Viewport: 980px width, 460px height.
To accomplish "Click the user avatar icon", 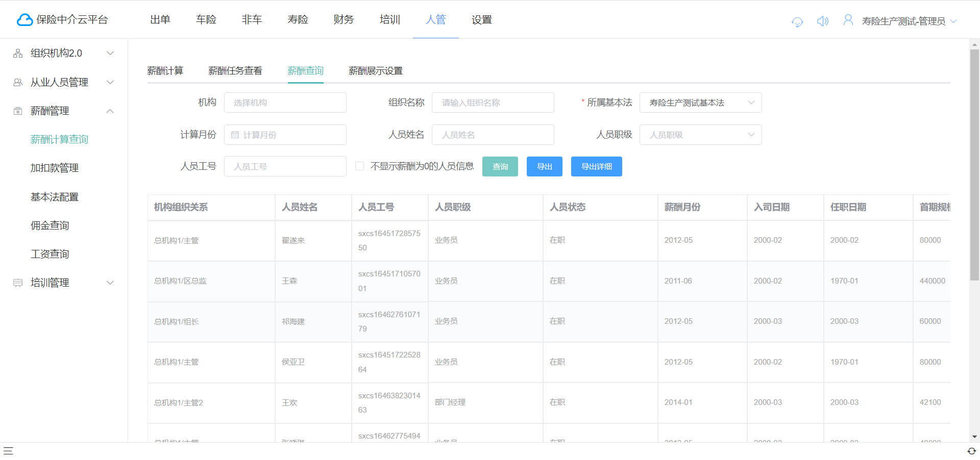I will 848,20.
